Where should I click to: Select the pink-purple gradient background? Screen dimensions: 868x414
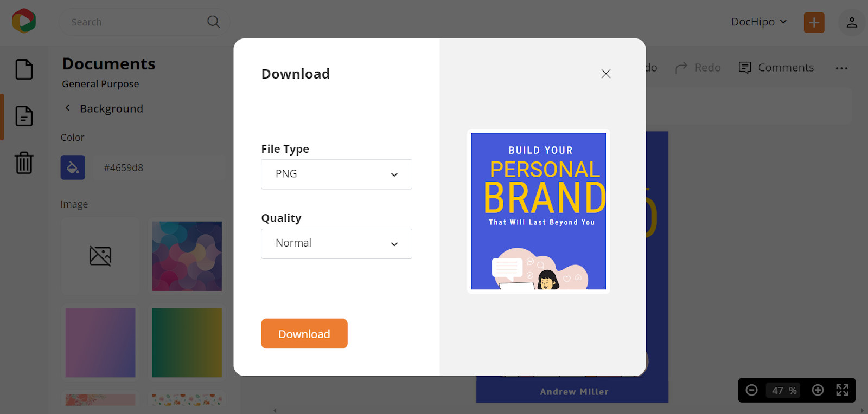pyautogui.click(x=100, y=342)
